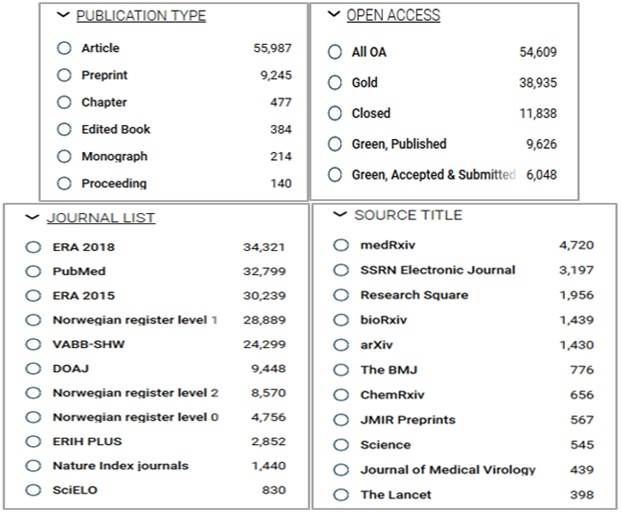Viewport: 621px width, 513px height.
Task: Select the medRxiv source title radio
Action: point(341,245)
